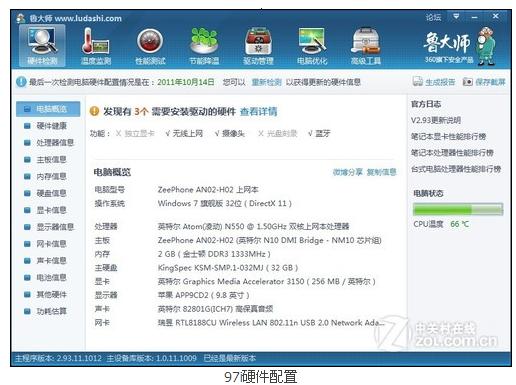The image size is (516, 385).
Task: Click the ZeePhone AN02-H02 上网本 model text
Action: 208,190
